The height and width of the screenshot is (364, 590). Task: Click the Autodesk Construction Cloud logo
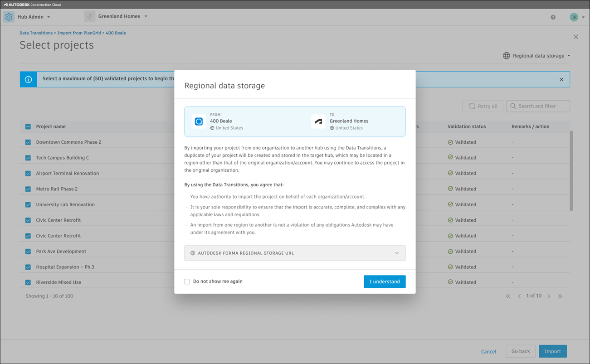coord(33,5)
